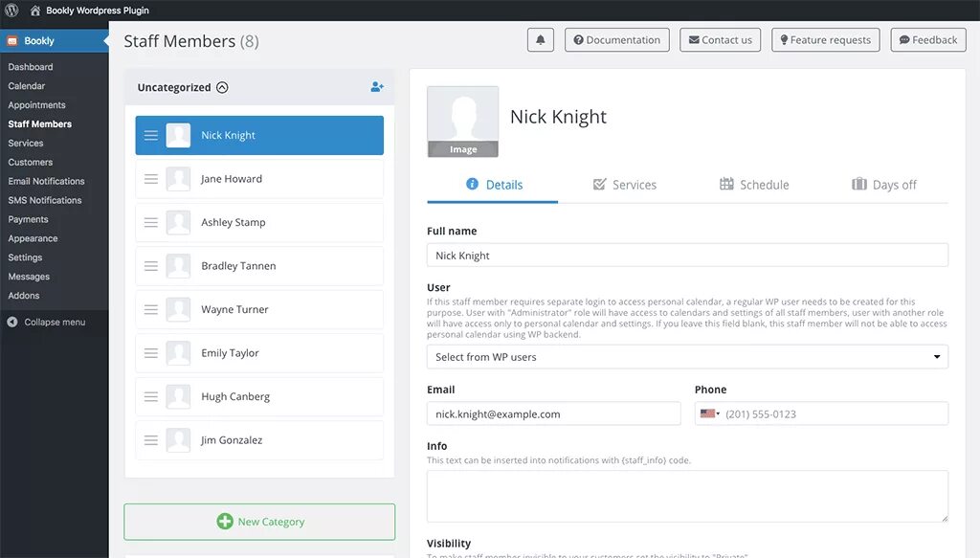This screenshot has width=980, height=558.
Task: Open the Days off tab
Action: pyautogui.click(x=884, y=185)
